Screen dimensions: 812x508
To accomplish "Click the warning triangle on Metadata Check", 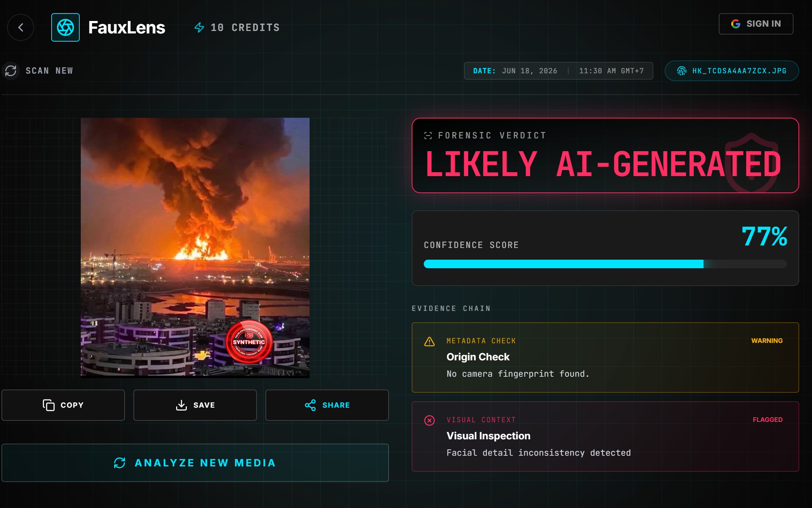I will pyautogui.click(x=429, y=342).
